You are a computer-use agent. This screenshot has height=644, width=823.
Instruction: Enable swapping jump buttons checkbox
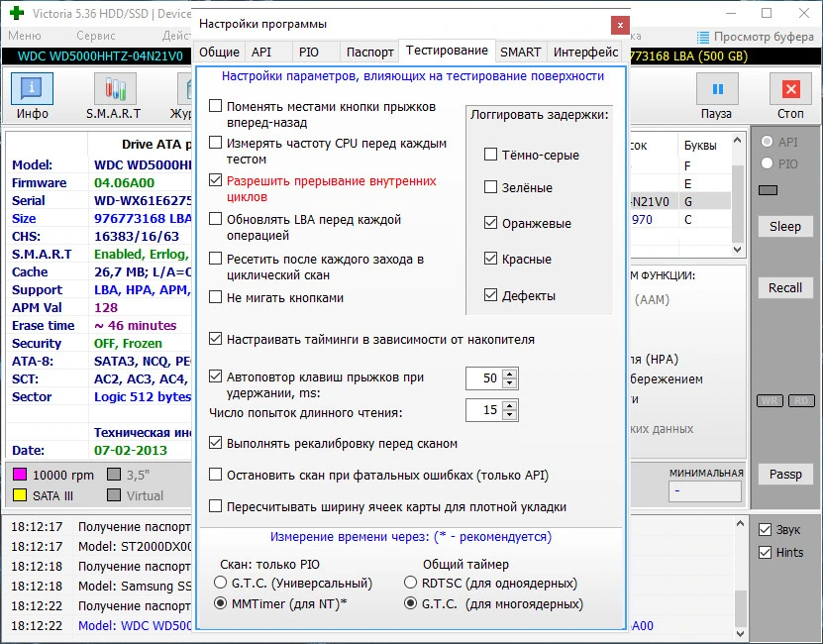tap(215, 106)
